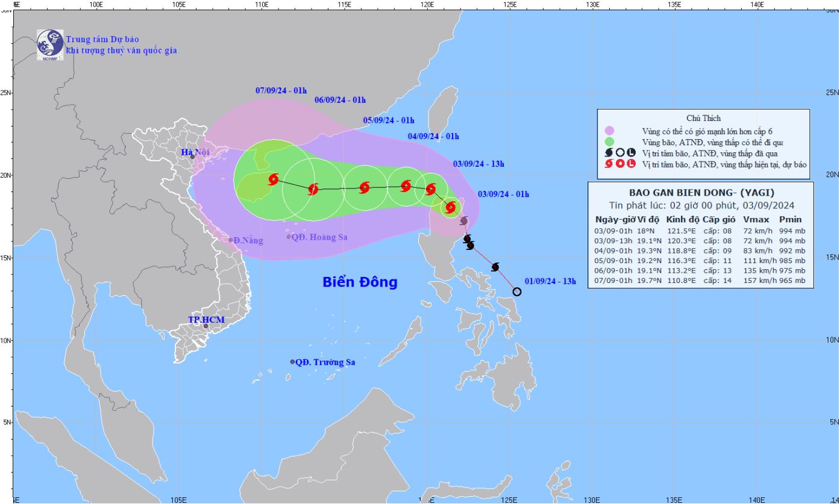Click the Hà Nội city dot marker
Image resolution: width=840 pixels, height=504 pixels.
tap(193, 157)
